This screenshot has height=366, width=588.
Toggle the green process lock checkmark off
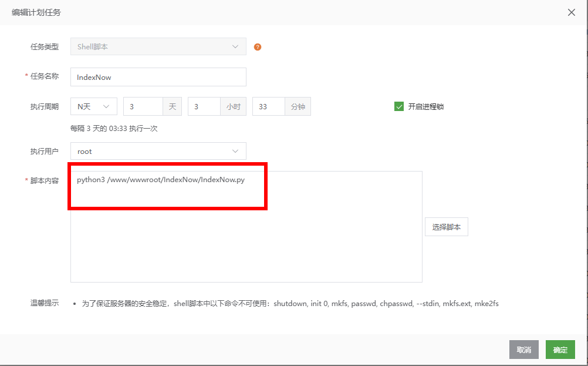[399, 106]
